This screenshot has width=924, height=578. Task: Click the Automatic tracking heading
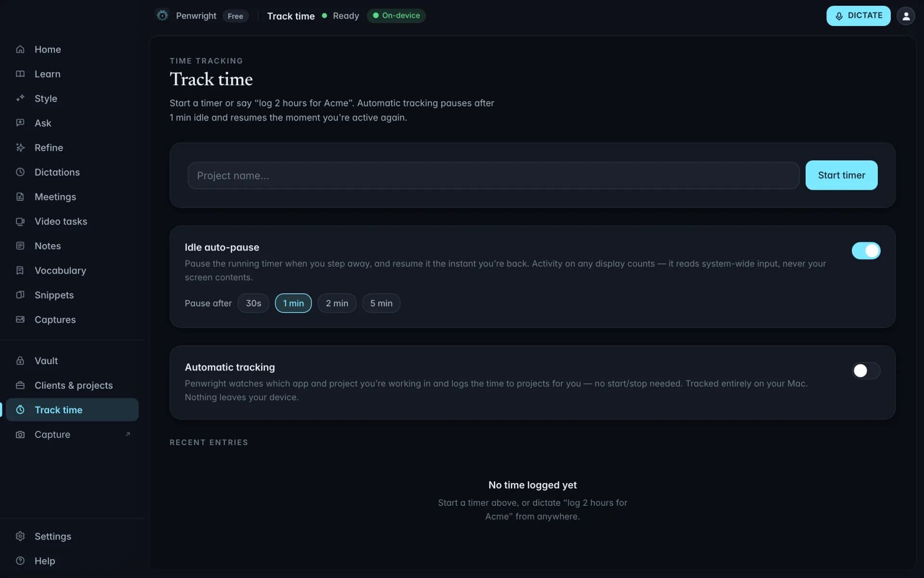(x=230, y=367)
